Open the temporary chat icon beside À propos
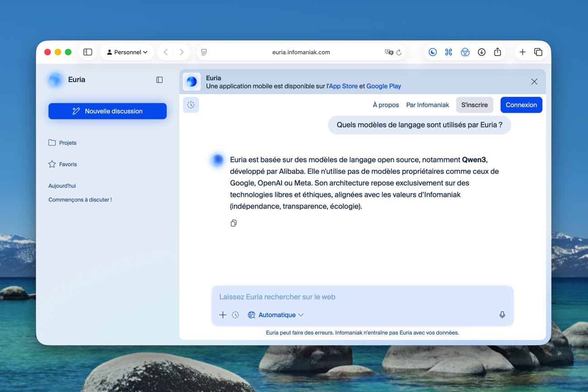 [x=191, y=105]
